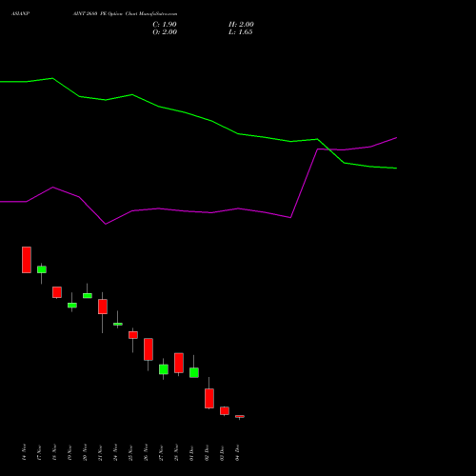Select the 19 Nov date label

coord(69,452)
